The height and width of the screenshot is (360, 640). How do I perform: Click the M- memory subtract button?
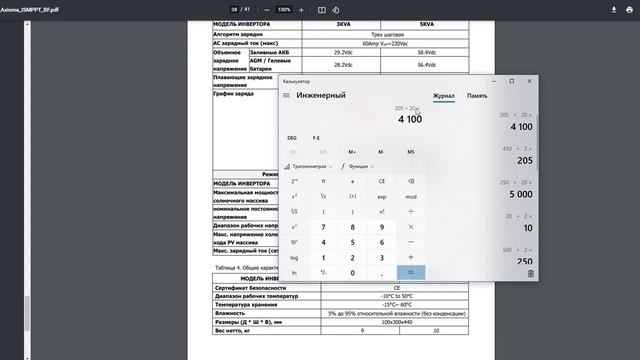381,152
